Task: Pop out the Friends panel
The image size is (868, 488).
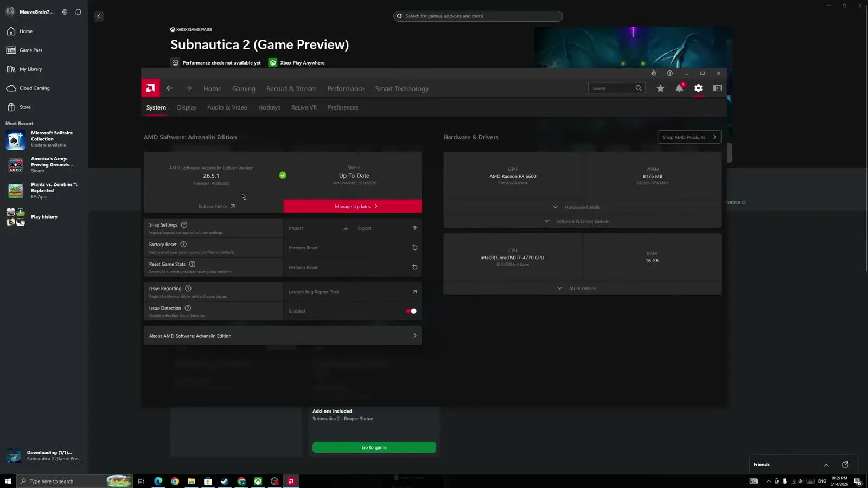Action: click(845, 464)
